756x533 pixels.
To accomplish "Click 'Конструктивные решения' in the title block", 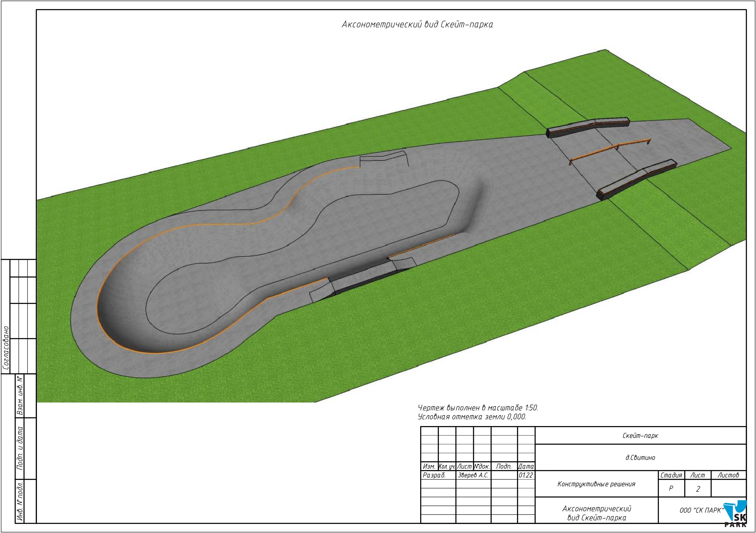I will 596,484.
